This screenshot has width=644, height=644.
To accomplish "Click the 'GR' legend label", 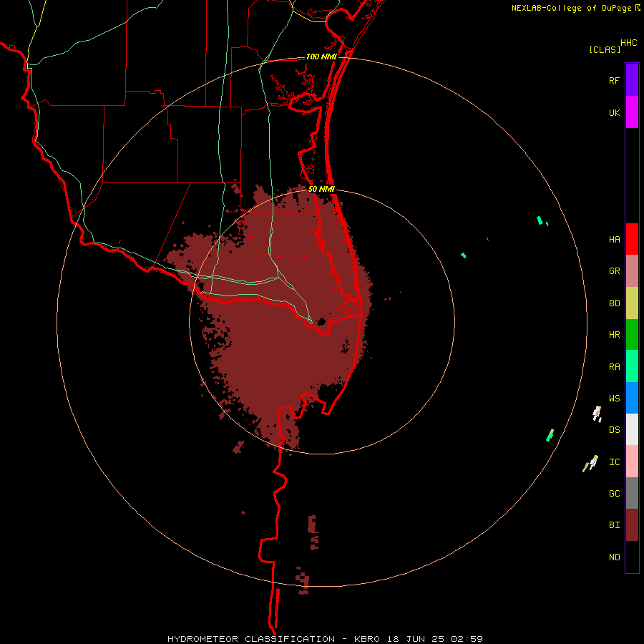I will [614, 271].
